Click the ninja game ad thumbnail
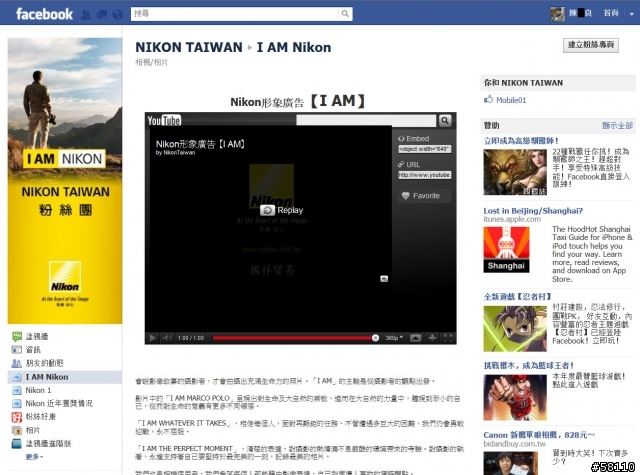This screenshot has width=640, height=475. coord(515,329)
